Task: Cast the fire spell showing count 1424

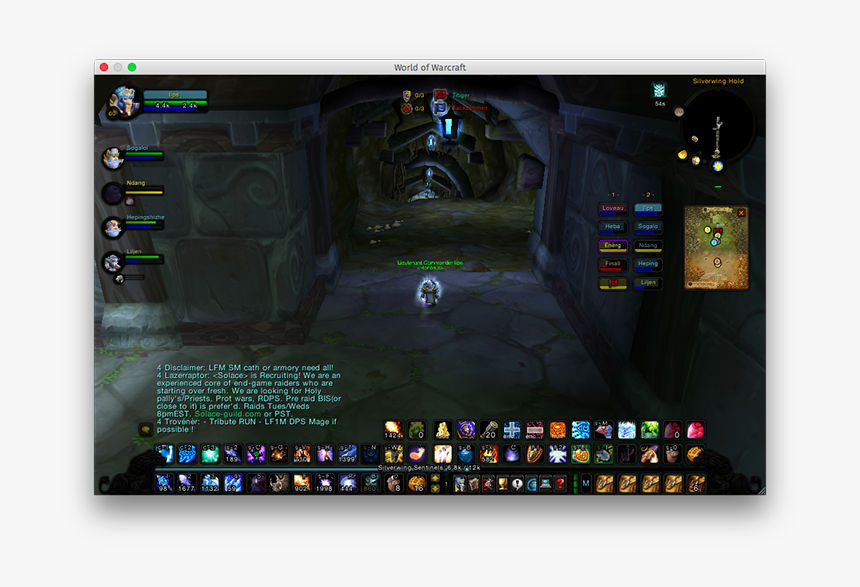Action: [x=393, y=430]
